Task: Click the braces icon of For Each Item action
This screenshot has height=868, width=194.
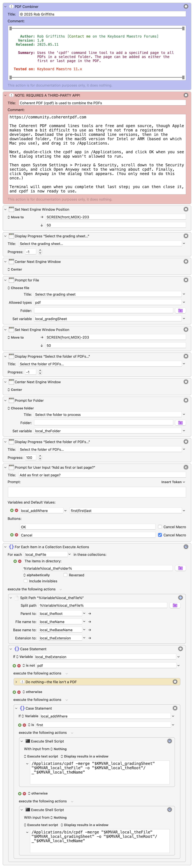Action: tap(11, 547)
